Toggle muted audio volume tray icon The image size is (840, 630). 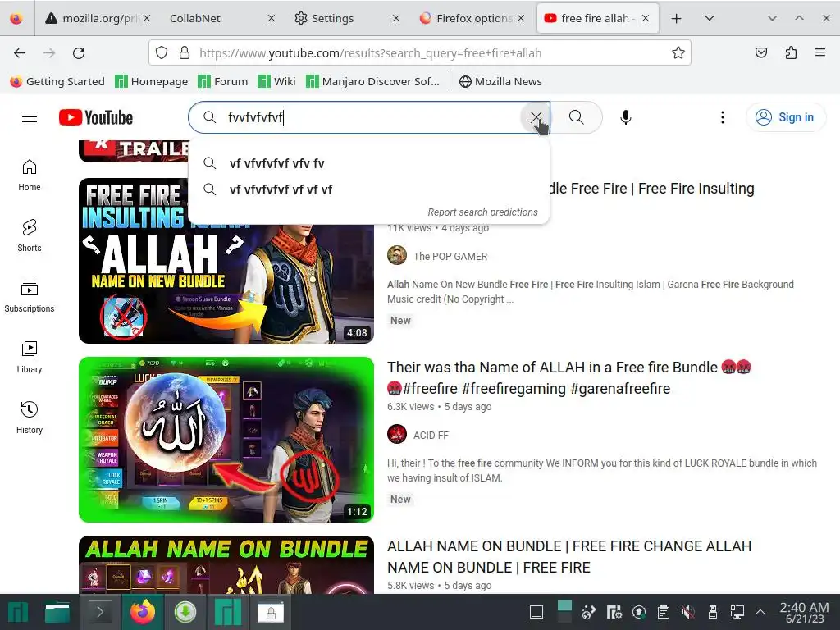[x=688, y=612]
